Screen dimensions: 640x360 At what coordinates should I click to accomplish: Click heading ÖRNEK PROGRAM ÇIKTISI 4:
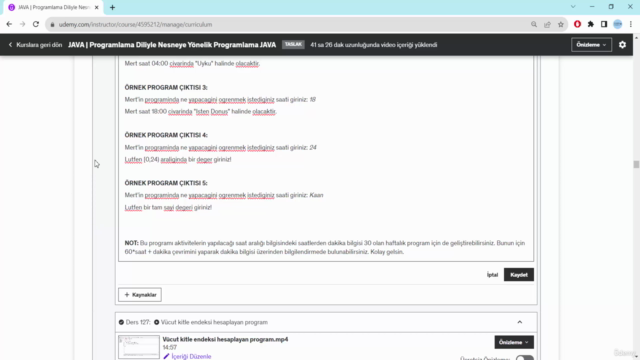166,135
